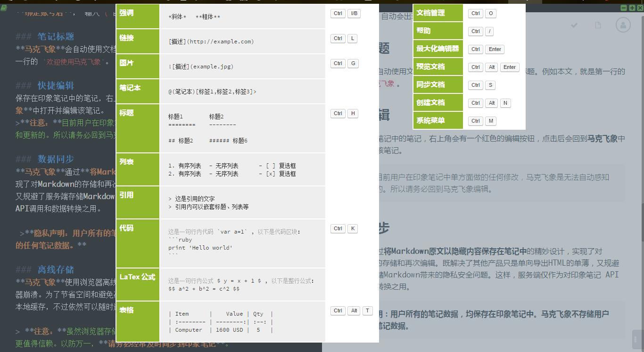Click the Alt key in 创建文档 row
644x352 pixels.
pos(492,103)
